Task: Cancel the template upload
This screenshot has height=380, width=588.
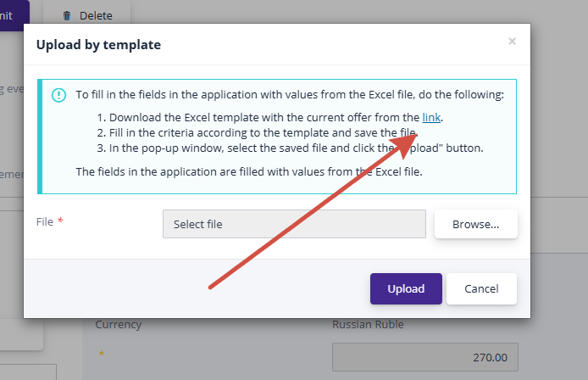Action: 481,288
